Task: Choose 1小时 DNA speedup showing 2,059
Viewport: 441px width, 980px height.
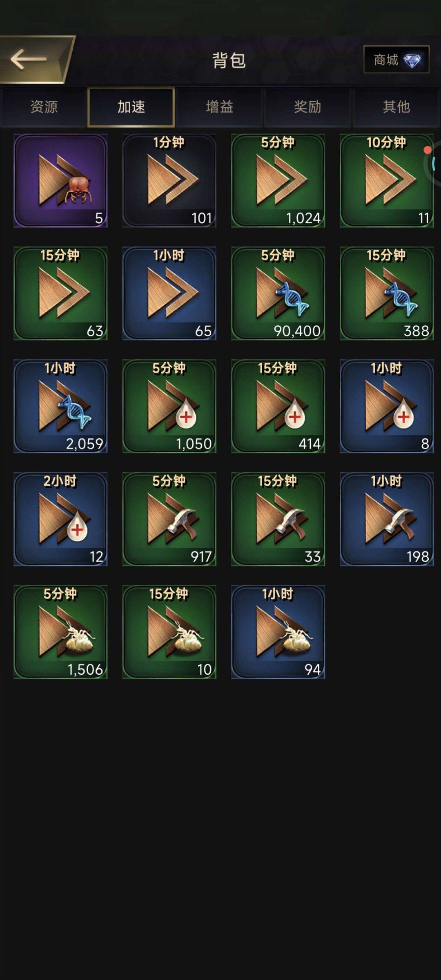Action: pyautogui.click(x=60, y=406)
